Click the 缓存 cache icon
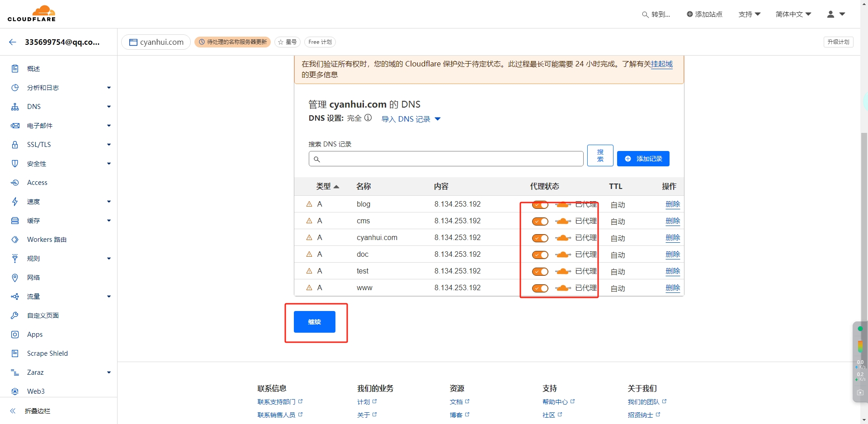The width and height of the screenshot is (868, 424). [x=15, y=221]
